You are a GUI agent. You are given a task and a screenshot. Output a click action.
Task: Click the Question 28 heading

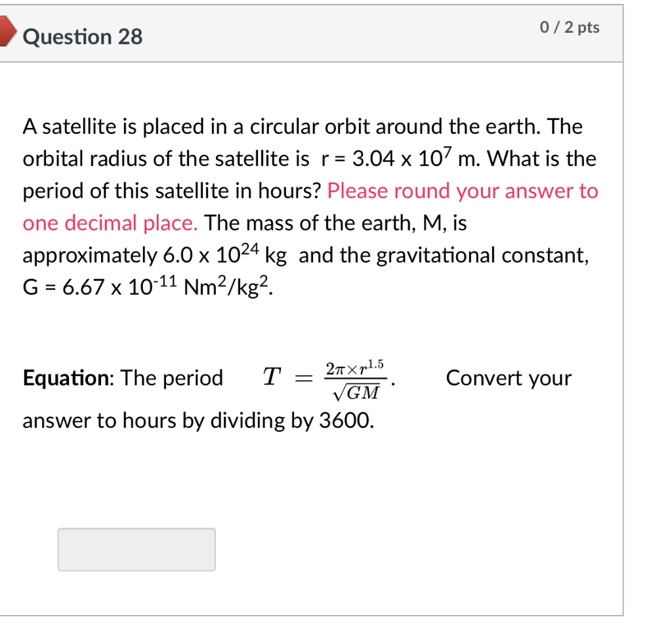click(x=82, y=37)
